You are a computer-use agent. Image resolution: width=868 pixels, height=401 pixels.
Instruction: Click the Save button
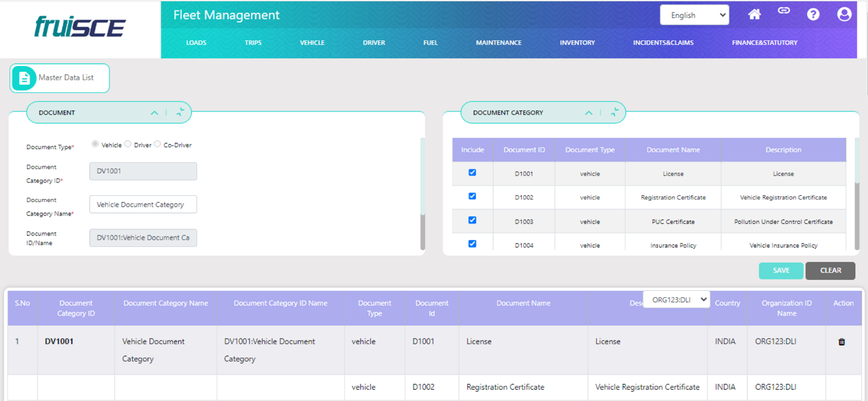781,271
